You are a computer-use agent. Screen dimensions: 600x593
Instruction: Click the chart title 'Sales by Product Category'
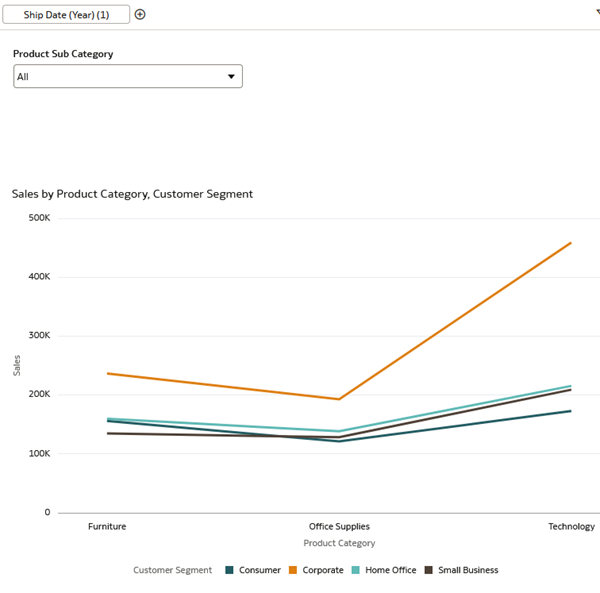tap(132, 194)
